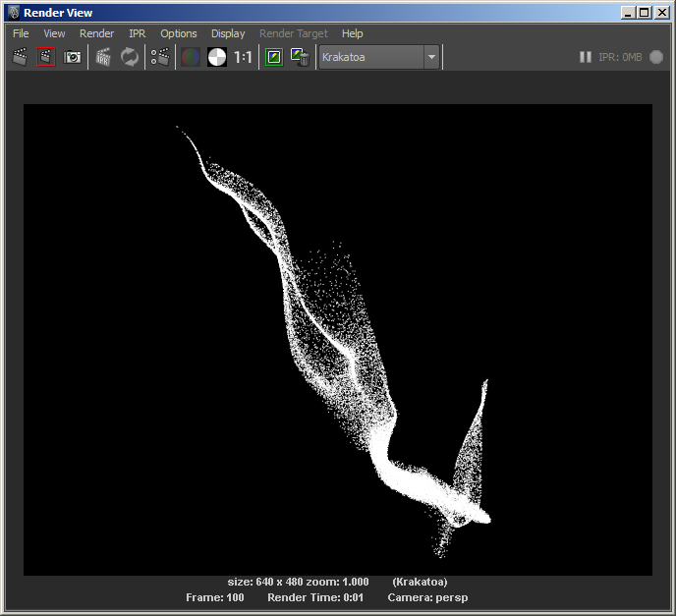Pause the IPR tuning
676x616 pixels.
(586, 57)
